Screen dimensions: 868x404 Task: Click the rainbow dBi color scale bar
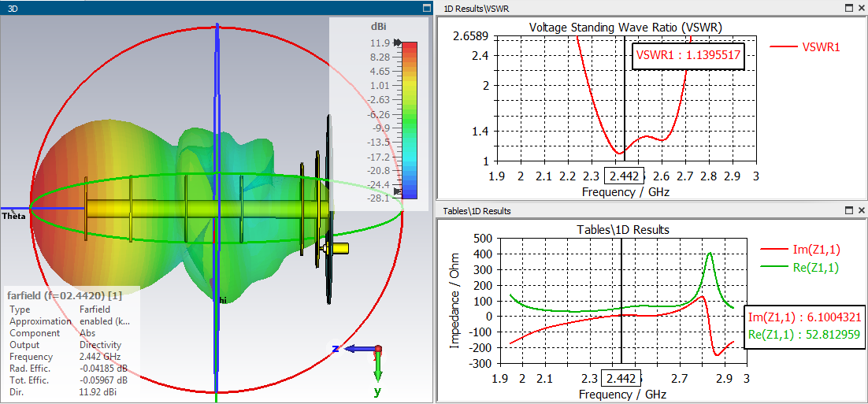(x=410, y=120)
